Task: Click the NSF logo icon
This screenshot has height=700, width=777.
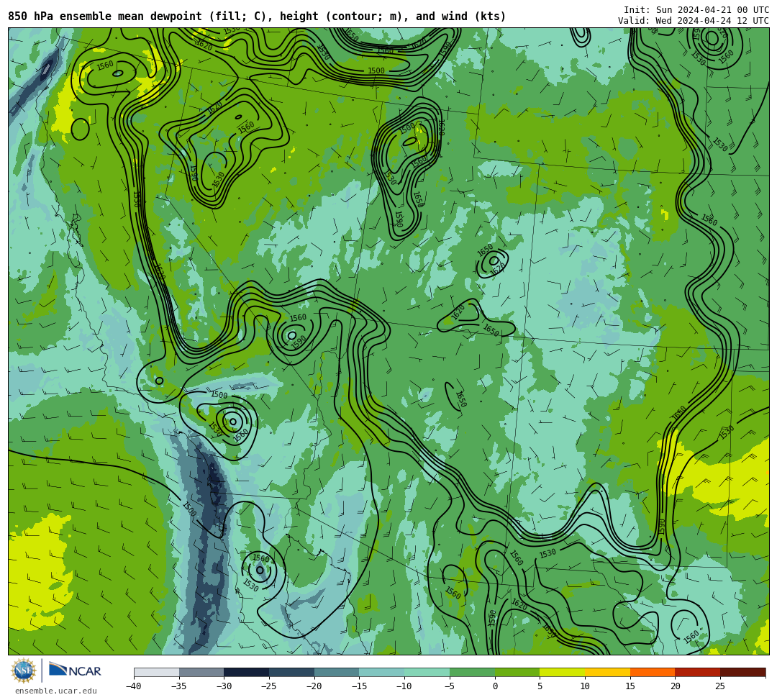Action: [x=23, y=671]
